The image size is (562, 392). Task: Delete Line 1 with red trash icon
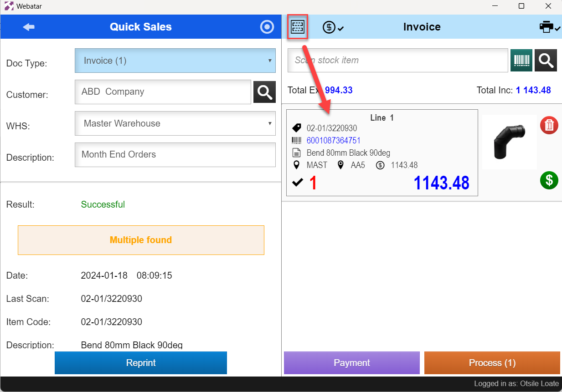(x=549, y=125)
